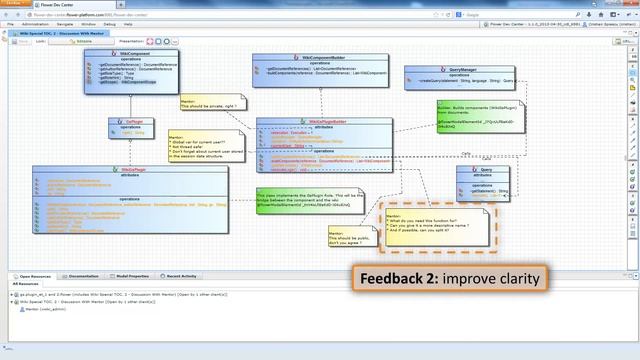Viewport: 640px width, 360px height.
Task: Select the QueryManager class header
Action: (459, 69)
